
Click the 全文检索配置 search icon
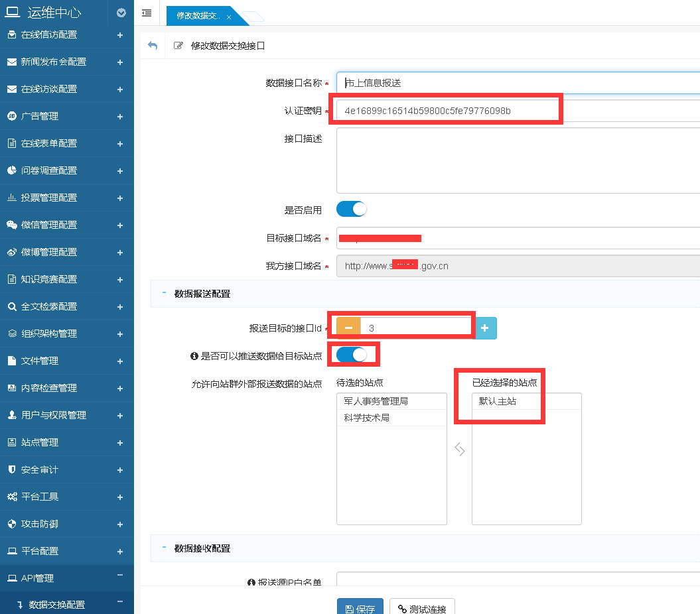click(x=11, y=306)
